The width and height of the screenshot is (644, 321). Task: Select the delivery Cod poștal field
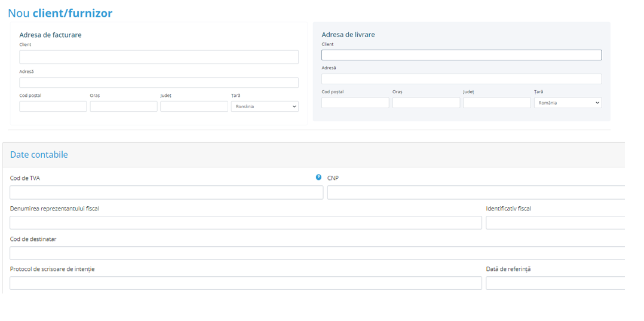(355, 103)
